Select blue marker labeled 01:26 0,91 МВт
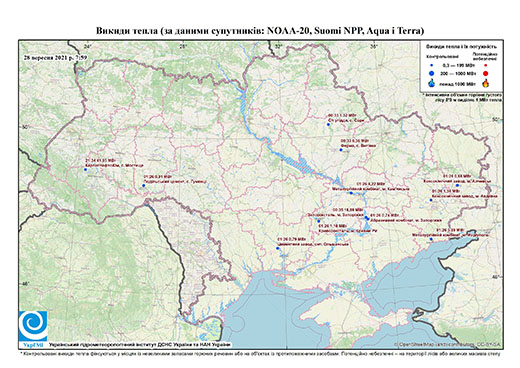520x368 pixels. [x=144, y=185]
